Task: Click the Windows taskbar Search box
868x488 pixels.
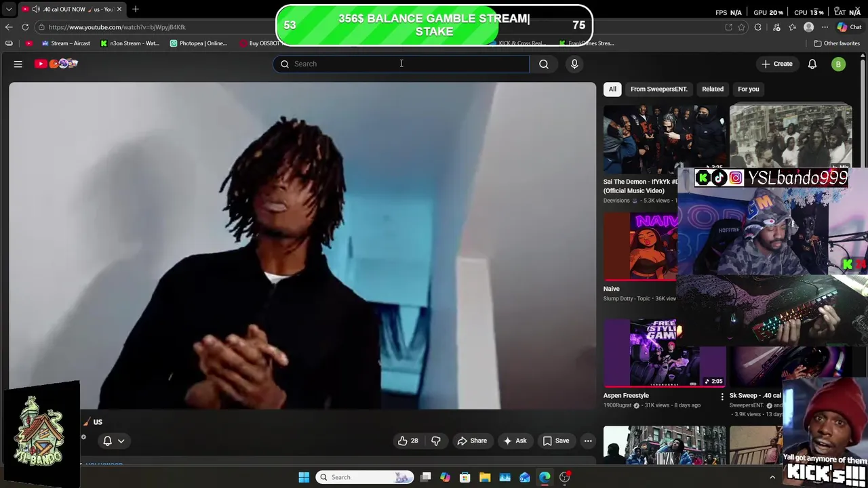Action: click(365, 477)
